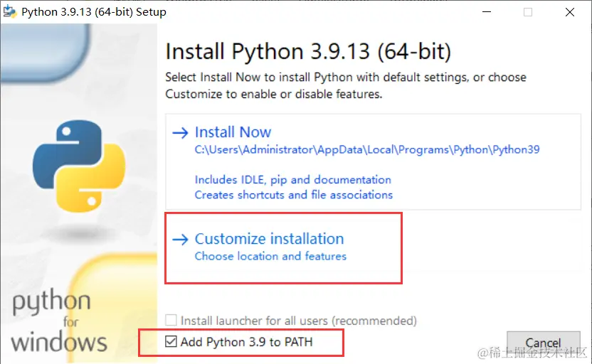The height and width of the screenshot is (364, 592).
Task: Click the Cancel button
Action: [x=544, y=343]
